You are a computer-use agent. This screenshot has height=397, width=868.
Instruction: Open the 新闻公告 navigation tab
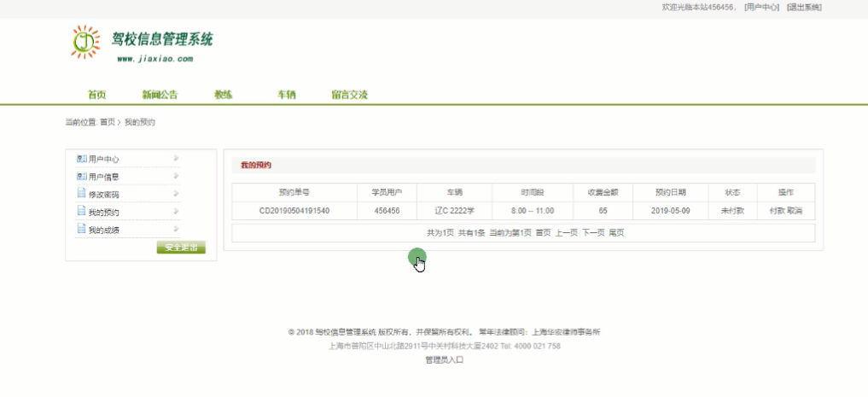point(160,95)
